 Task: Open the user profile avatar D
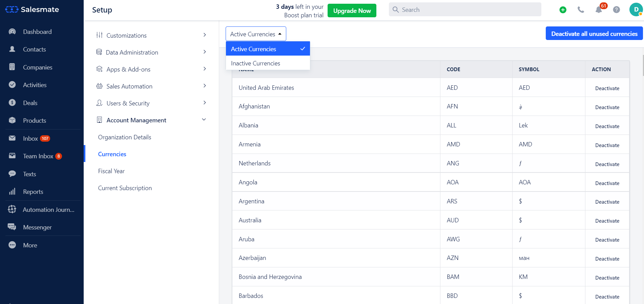[x=636, y=9]
